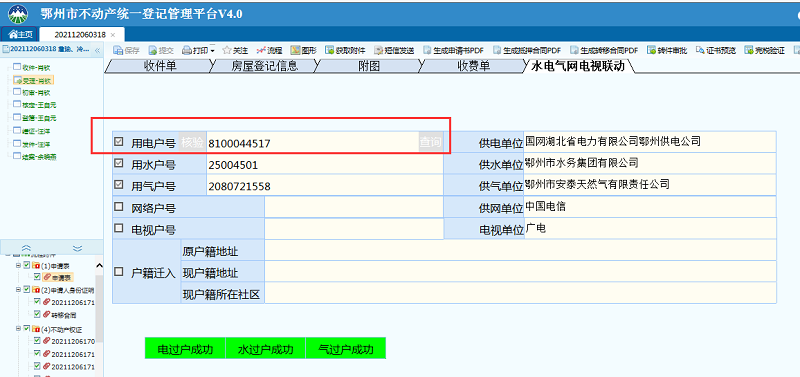Close the 202112060318 tab

click(x=113, y=35)
